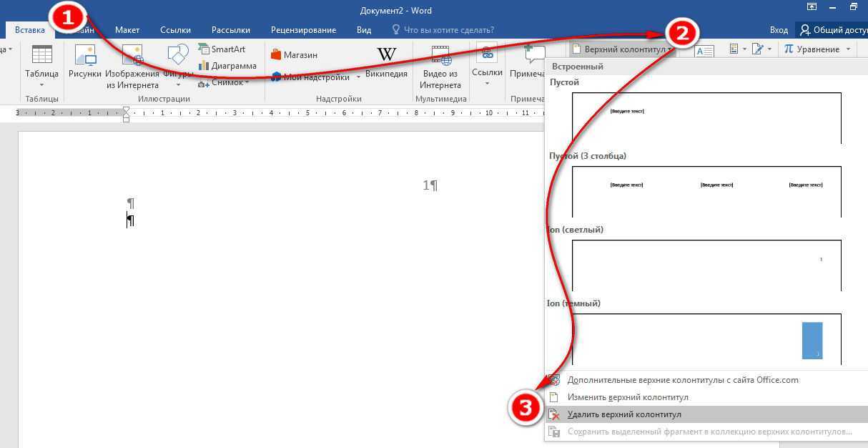Insert SmartArt graphic
The image size is (868, 448).
point(222,49)
